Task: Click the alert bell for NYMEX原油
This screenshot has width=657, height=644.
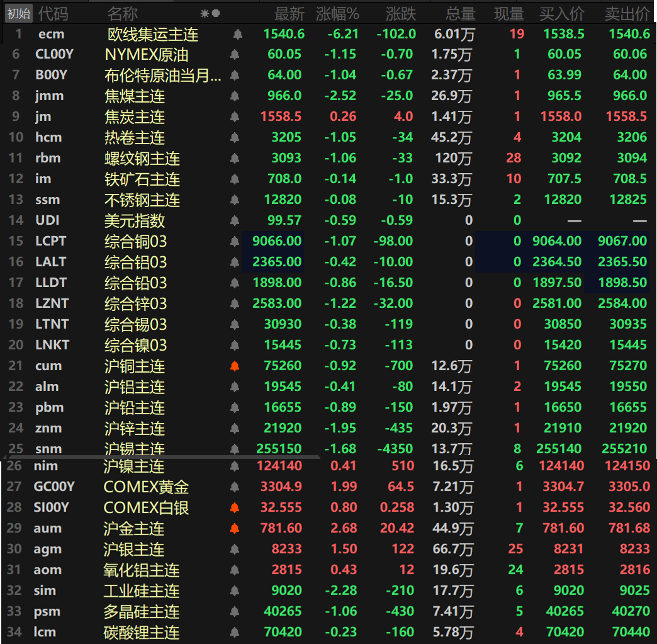Action: point(235,54)
